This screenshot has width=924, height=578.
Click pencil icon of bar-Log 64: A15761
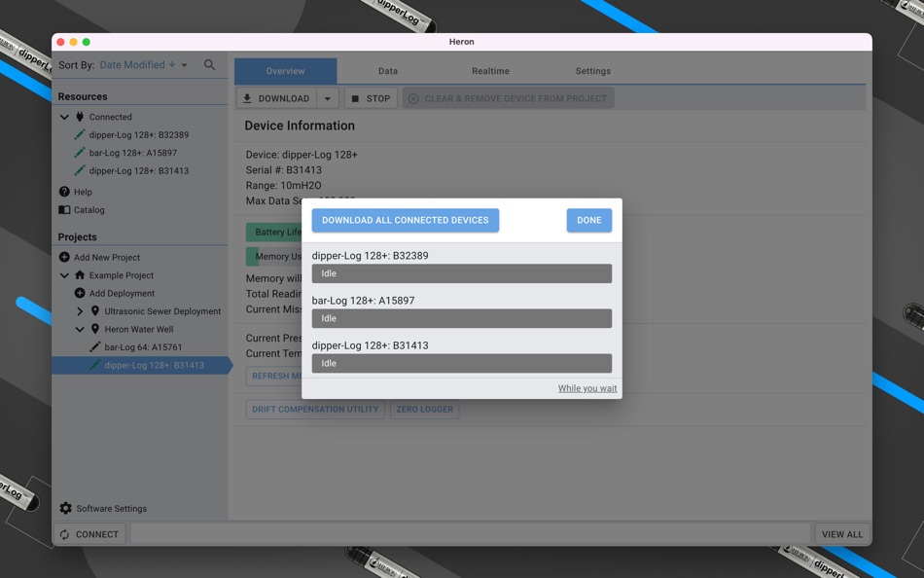pyautogui.click(x=95, y=346)
